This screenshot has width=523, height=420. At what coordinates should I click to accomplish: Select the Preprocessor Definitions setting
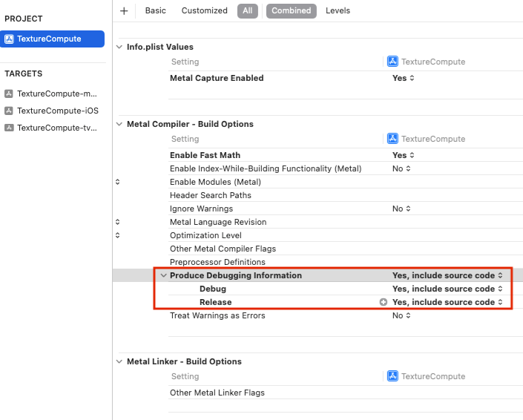[x=217, y=262]
